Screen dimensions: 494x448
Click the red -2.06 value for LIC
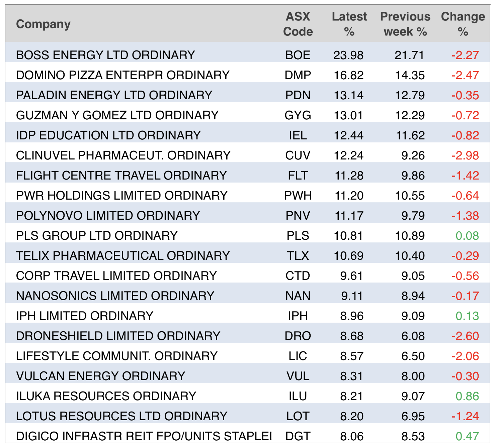[x=465, y=356]
